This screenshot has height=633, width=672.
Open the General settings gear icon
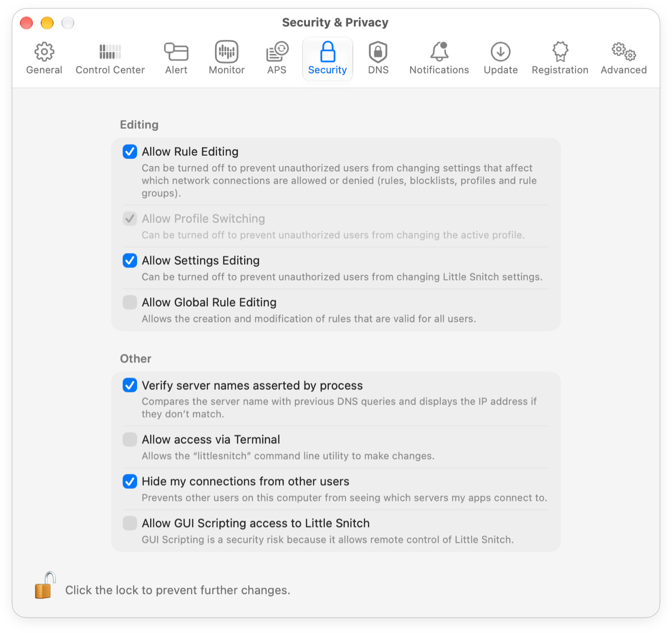(44, 52)
